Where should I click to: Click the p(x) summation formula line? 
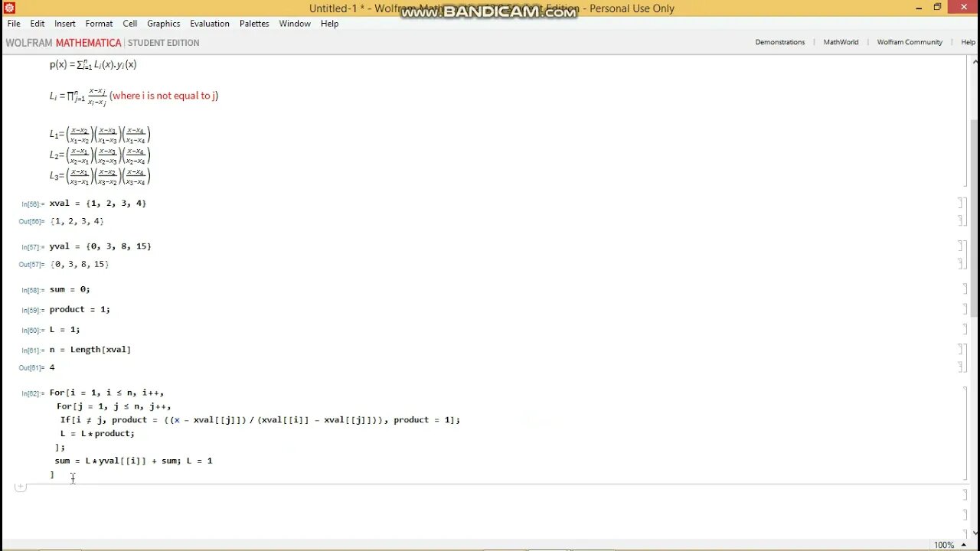(93, 64)
